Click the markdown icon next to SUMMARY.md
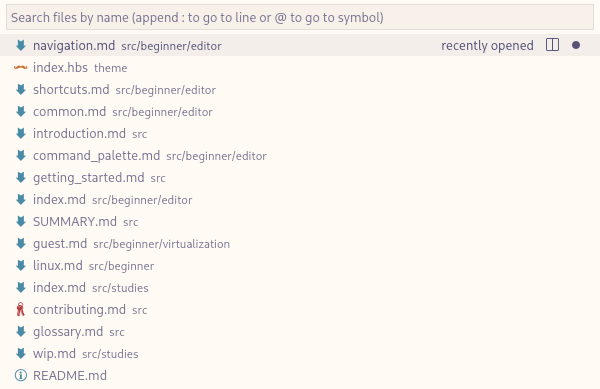The width and height of the screenshot is (600, 389). [21, 221]
